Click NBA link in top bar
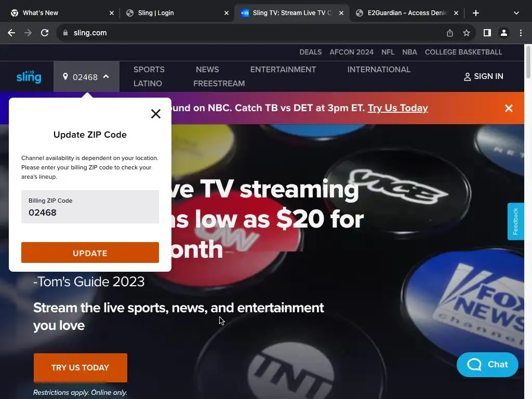 (409, 52)
